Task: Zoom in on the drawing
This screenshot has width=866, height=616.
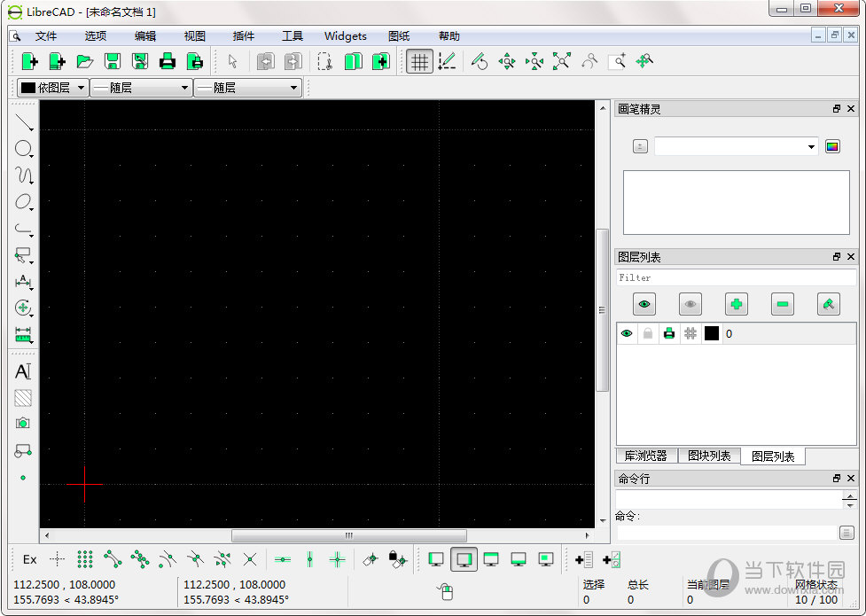Action: [x=507, y=61]
